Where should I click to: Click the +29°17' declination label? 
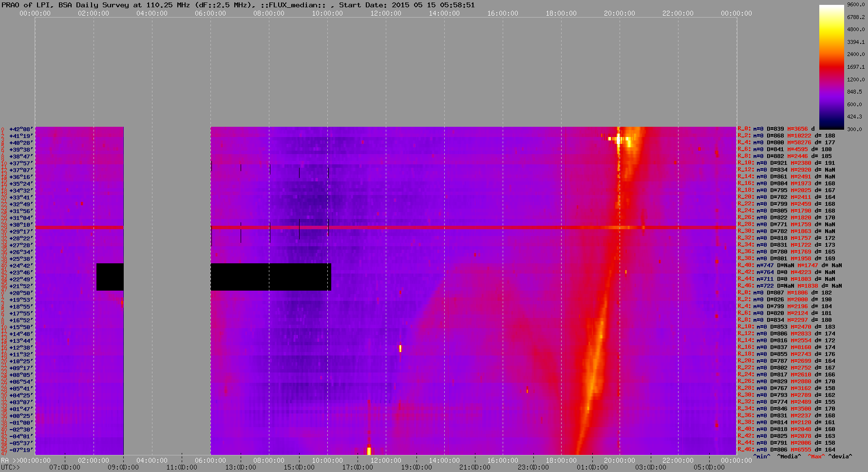[21, 232]
